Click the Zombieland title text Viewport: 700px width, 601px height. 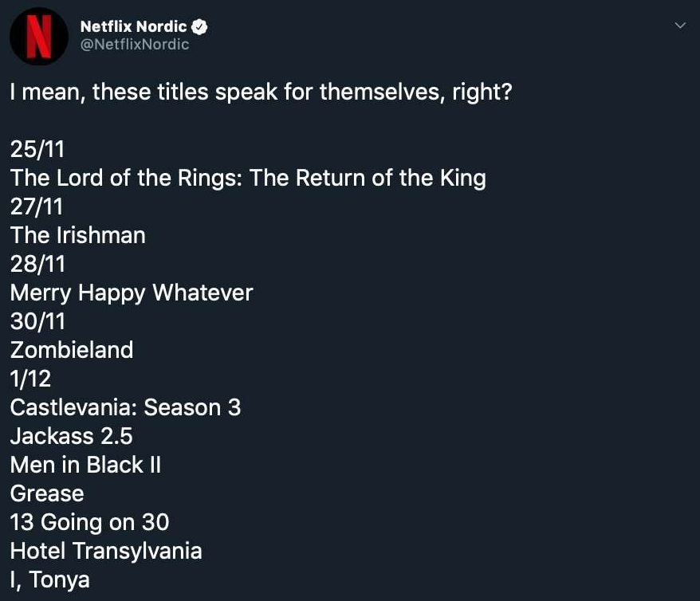click(71, 350)
